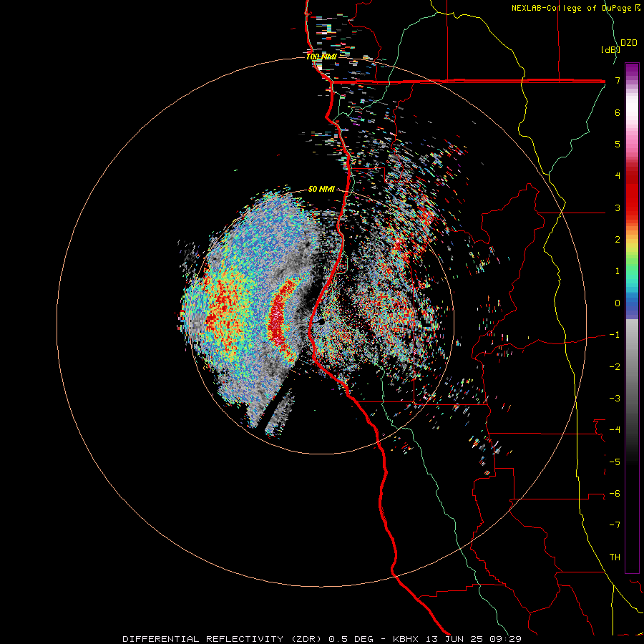Click the "50 NMI" range ring label
644x644 pixels.
tap(321, 189)
